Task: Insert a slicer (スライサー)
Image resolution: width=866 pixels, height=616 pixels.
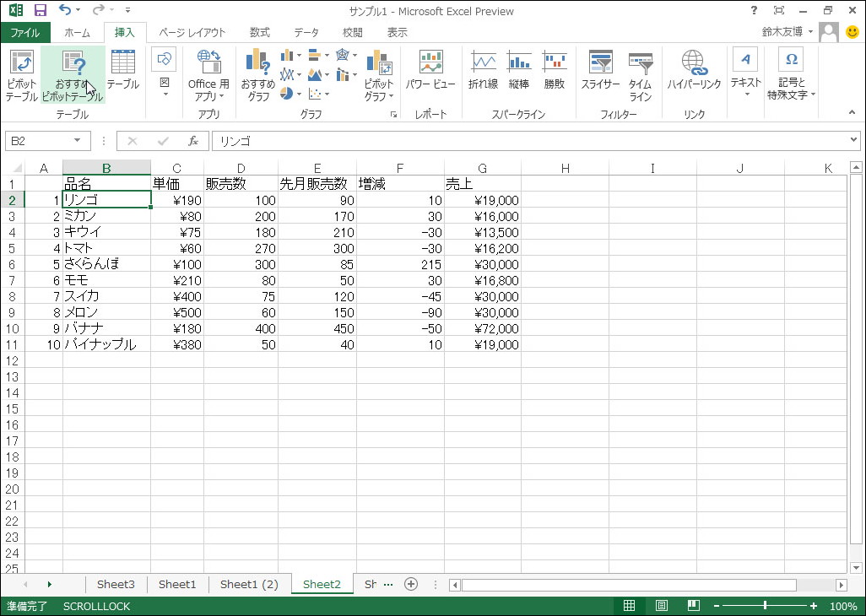Action: [x=600, y=74]
